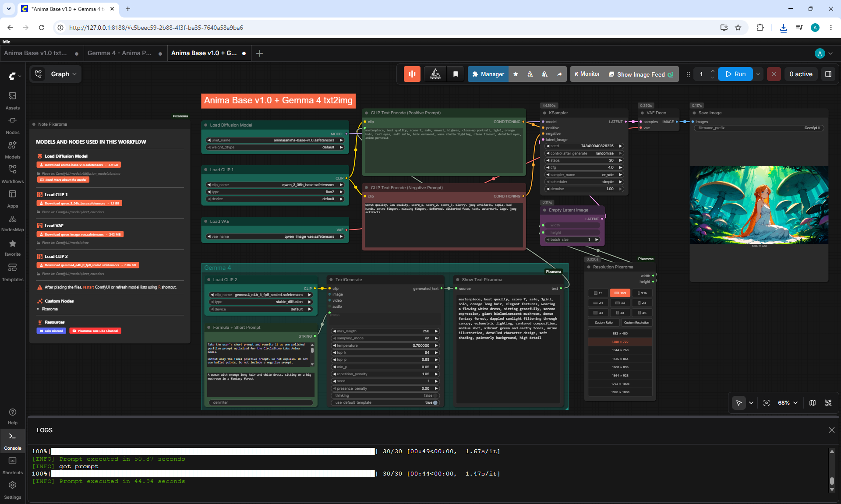
Task: Select the 2:1 aspect ratio option
Action: coord(598,303)
